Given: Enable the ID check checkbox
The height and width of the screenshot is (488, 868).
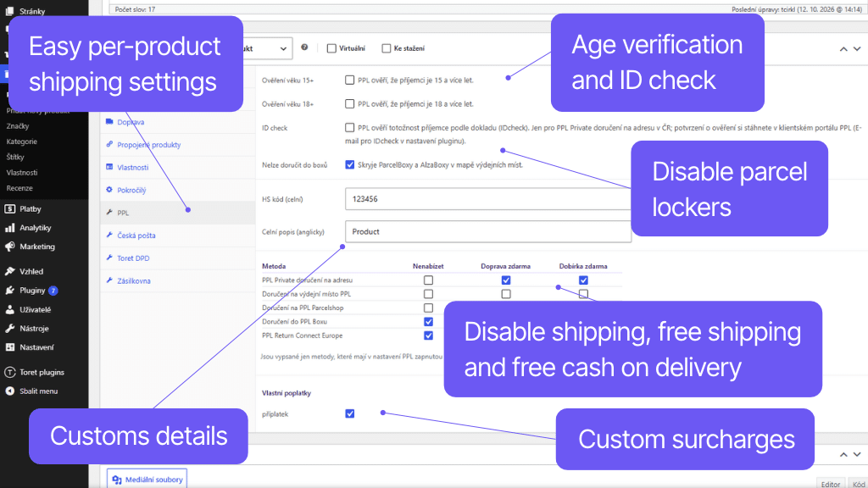Looking at the screenshot, I should point(350,128).
